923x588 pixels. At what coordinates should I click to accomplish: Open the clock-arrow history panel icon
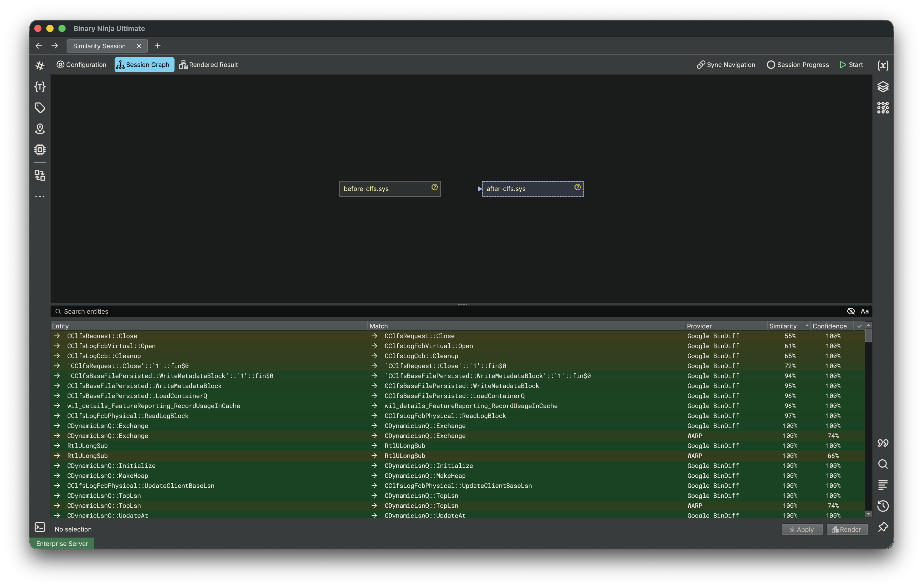[x=883, y=506]
